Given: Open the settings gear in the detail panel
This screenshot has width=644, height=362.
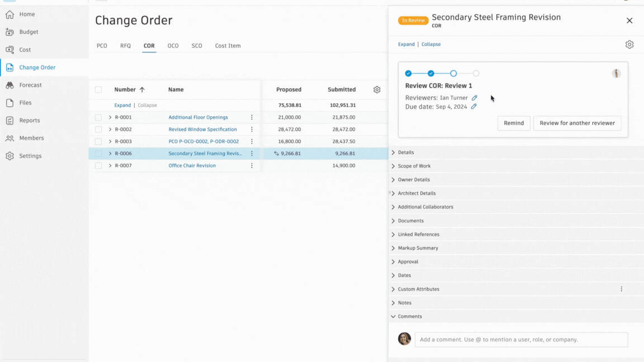Looking at the screenshot, I should click(629, 44).
